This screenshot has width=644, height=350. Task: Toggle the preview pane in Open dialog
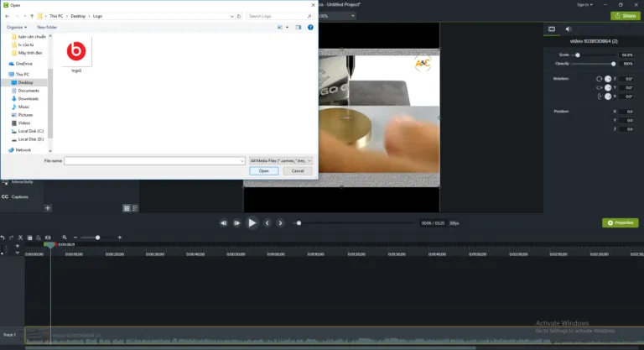coord(298,27)
